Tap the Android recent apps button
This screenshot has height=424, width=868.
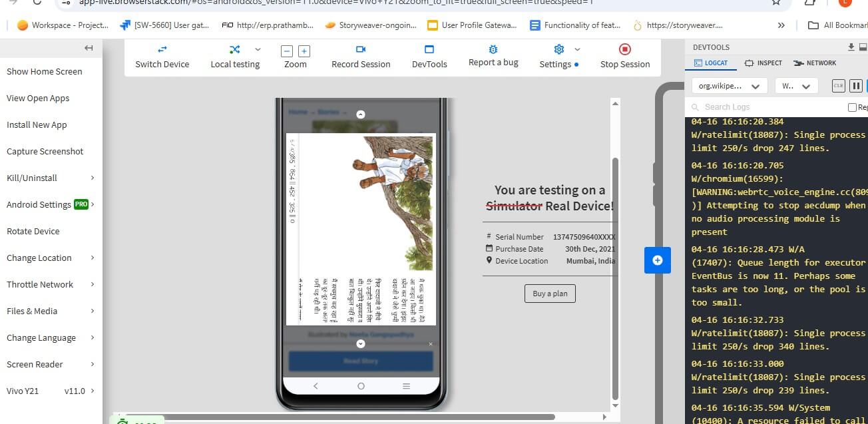tap(406, 386)
